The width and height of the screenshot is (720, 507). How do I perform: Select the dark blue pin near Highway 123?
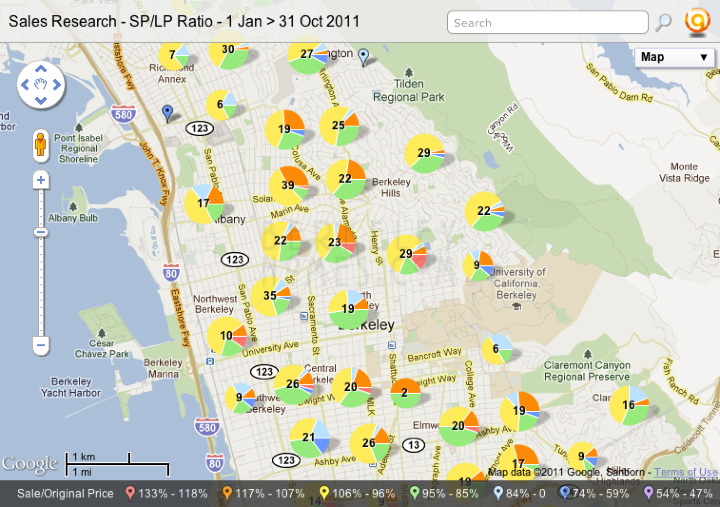(168, 113)
